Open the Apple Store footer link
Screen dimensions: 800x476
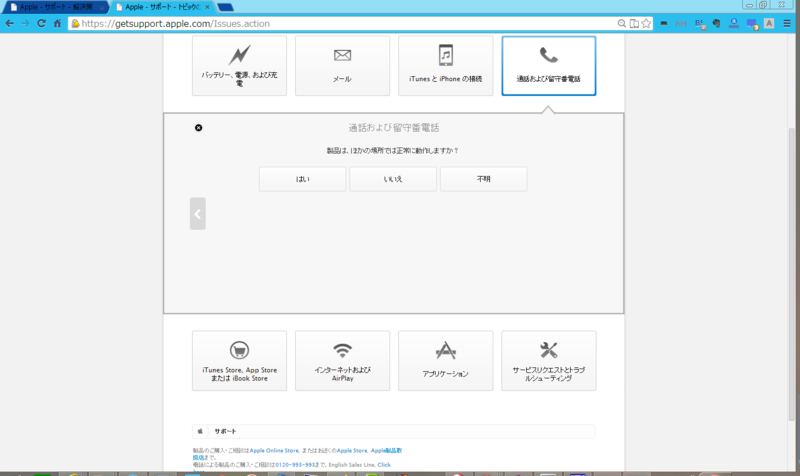[352, 450]
